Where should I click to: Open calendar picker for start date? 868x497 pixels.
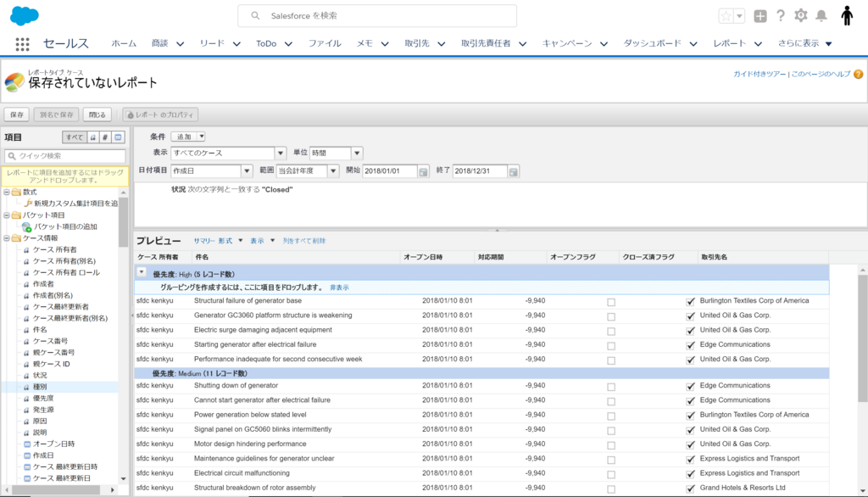coord(424,172)
